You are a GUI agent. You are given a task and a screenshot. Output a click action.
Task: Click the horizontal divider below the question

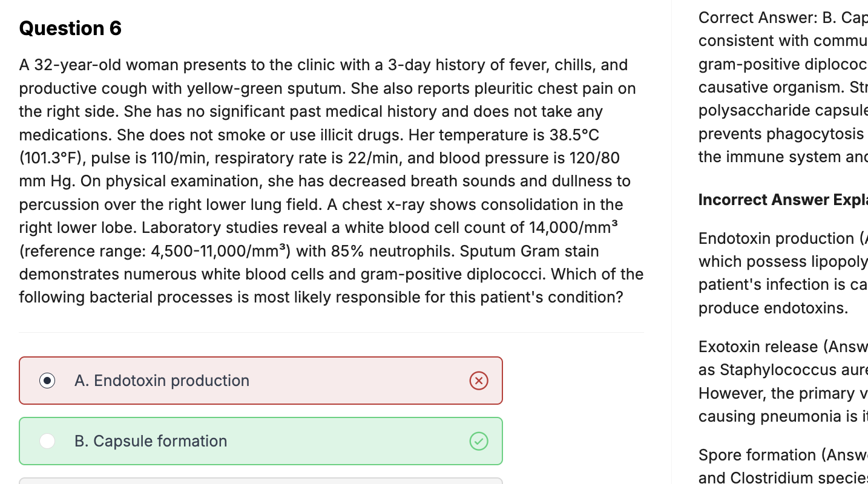tap(331, 332)
